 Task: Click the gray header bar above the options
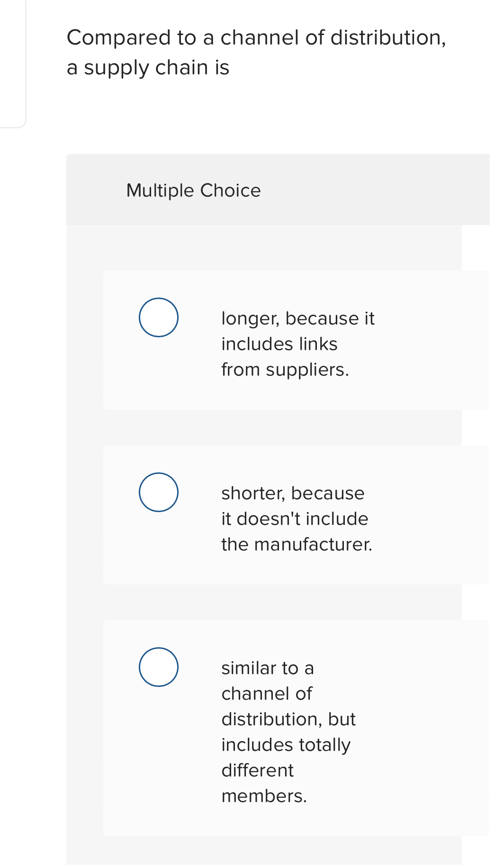[x=278, y=190]
